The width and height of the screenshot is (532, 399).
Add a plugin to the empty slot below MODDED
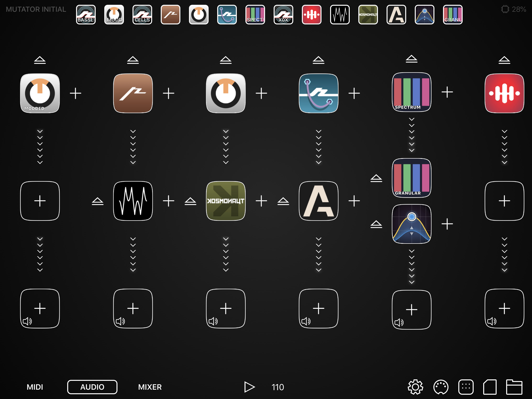[40, 201]
